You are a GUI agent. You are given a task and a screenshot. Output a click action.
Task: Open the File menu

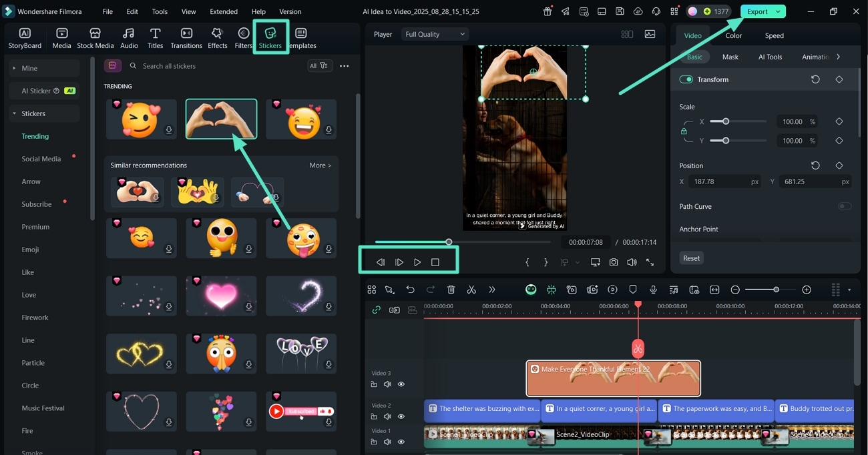tap(107, 11)
